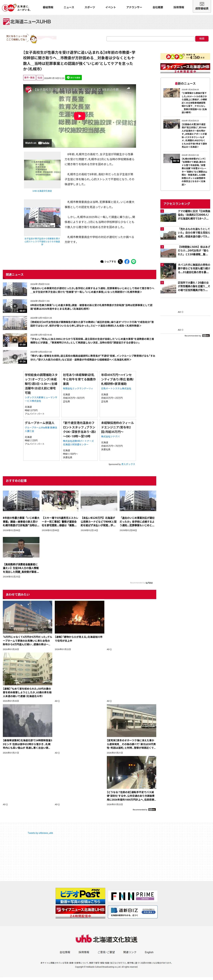The image size is (213, 980).
Task: Click the 北海道ニュースUHB news logo
Action: pos(27,22)
